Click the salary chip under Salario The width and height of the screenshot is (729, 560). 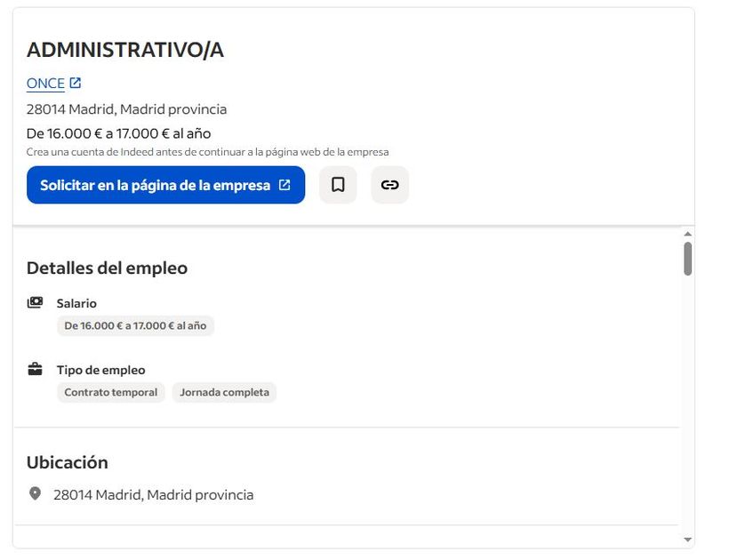pyautogui.click(x=135, y=325)
